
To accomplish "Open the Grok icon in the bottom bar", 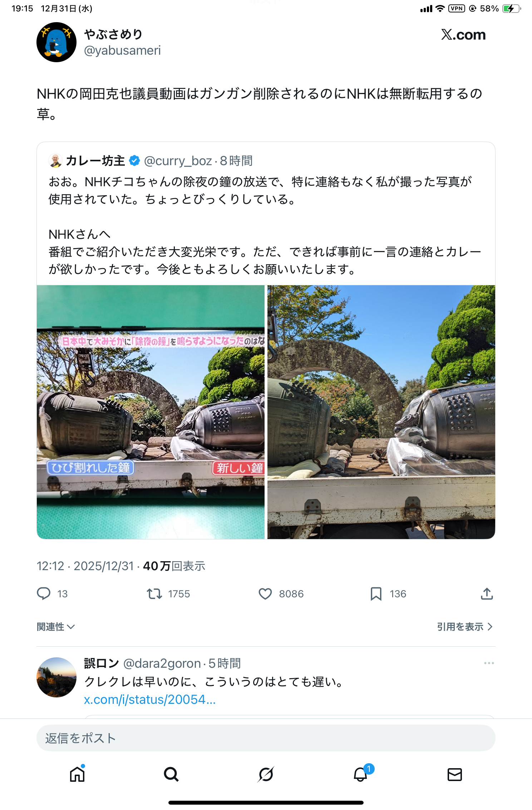I will tap(266, 775).
